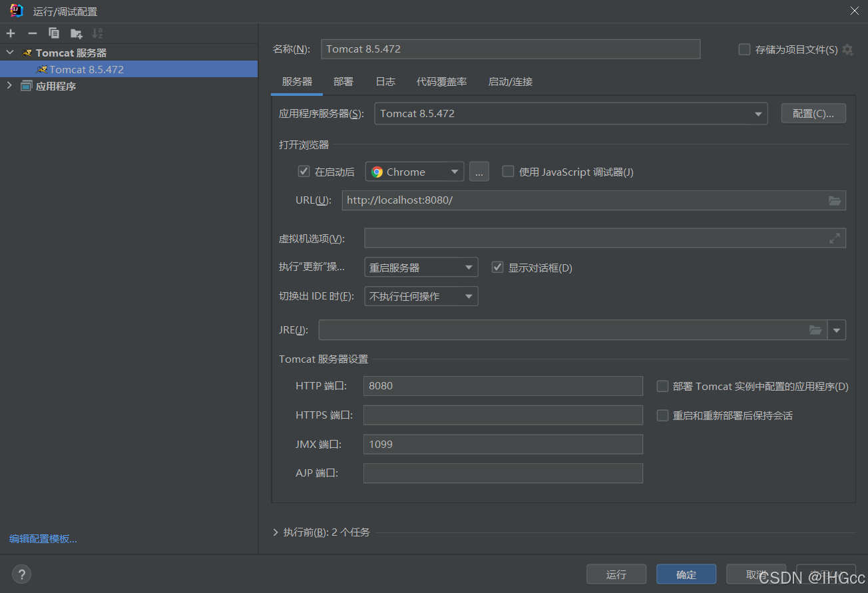Screen dimensions: 868x593
Task: Switch to the 日志 tab
Action: (385, 82)
